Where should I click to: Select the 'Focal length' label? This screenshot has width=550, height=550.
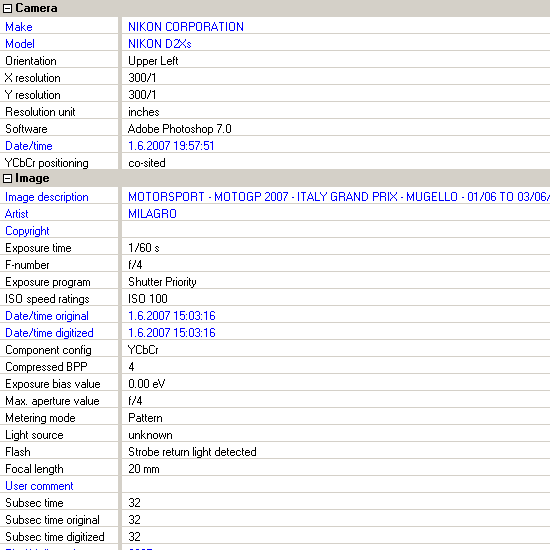click(34, 469)
